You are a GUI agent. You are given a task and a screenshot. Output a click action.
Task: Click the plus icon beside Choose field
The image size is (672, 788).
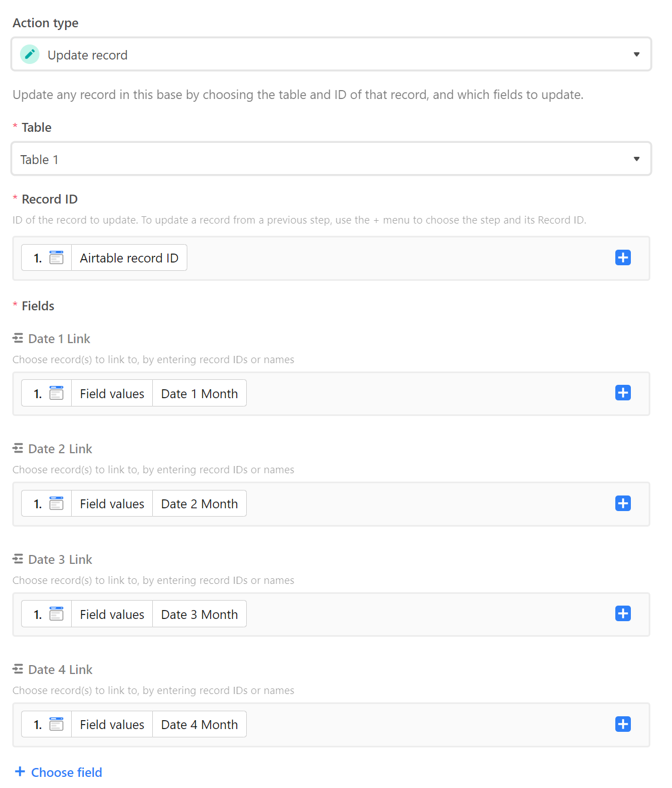[x=20, y=771]
